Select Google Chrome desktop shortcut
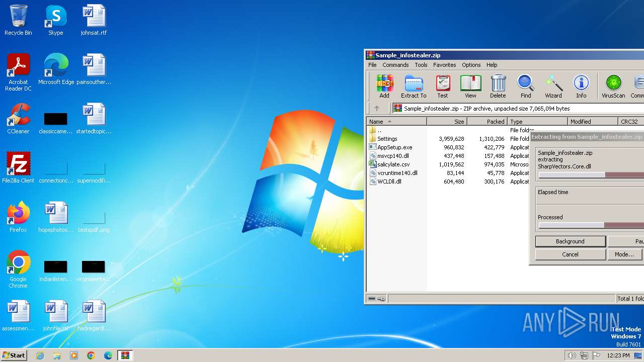The image size is (644, 362). click(18, 269)
